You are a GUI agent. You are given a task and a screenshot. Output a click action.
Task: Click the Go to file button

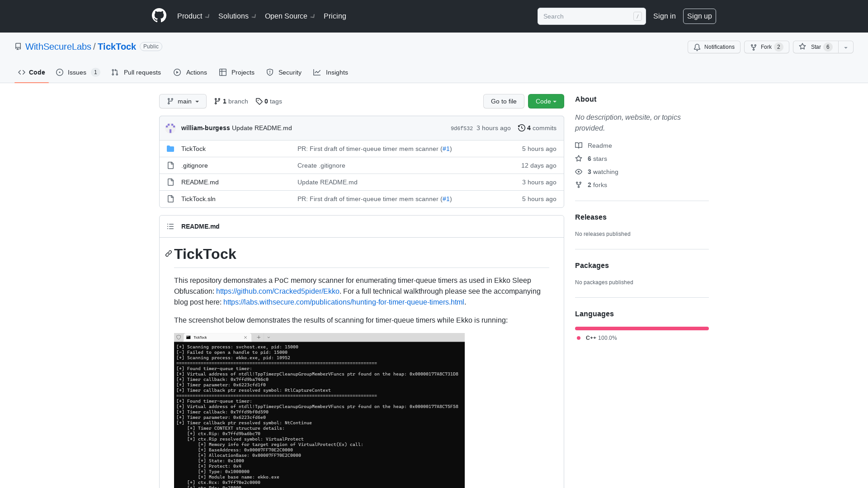(x=504, y=101)
